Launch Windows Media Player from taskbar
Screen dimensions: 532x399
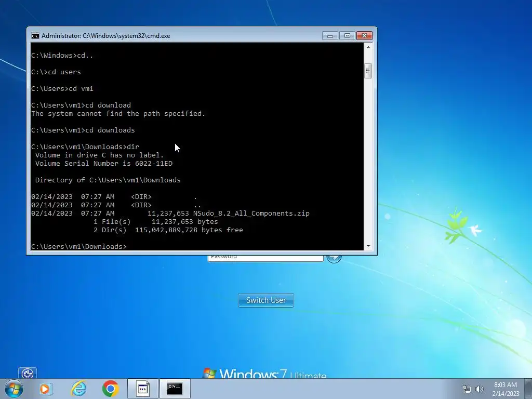pos(45,389)
